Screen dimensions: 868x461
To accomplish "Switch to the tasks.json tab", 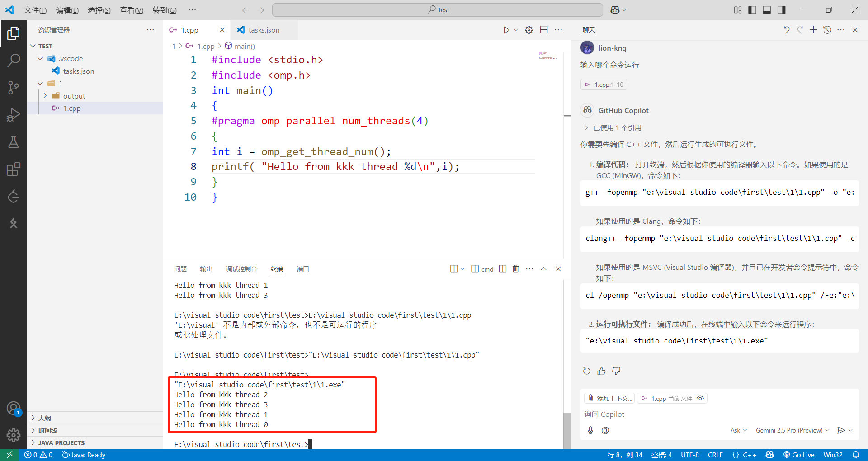I will coord(263,30).
